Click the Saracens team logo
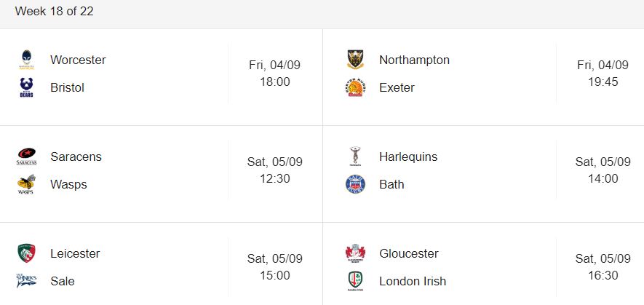 point(27,157)
